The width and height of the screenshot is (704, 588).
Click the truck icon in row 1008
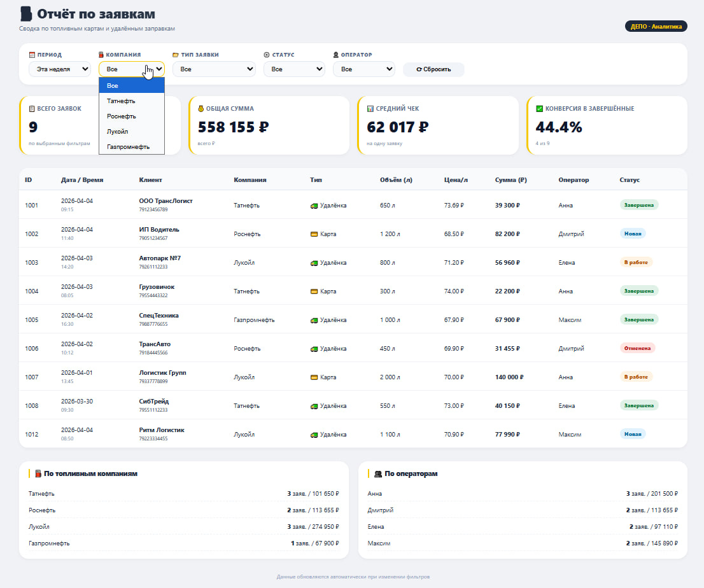pos(314,406)
